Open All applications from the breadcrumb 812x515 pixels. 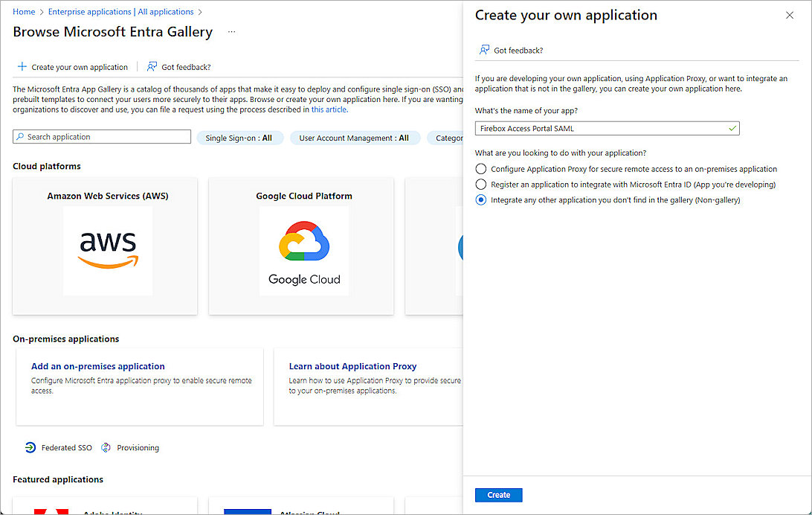pyautogui.click(x=165, y=11)
